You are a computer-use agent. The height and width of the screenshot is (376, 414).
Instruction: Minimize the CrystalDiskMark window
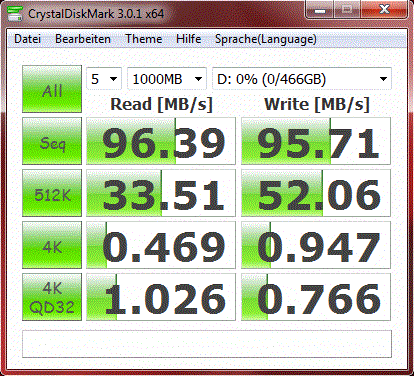(320, 10)
